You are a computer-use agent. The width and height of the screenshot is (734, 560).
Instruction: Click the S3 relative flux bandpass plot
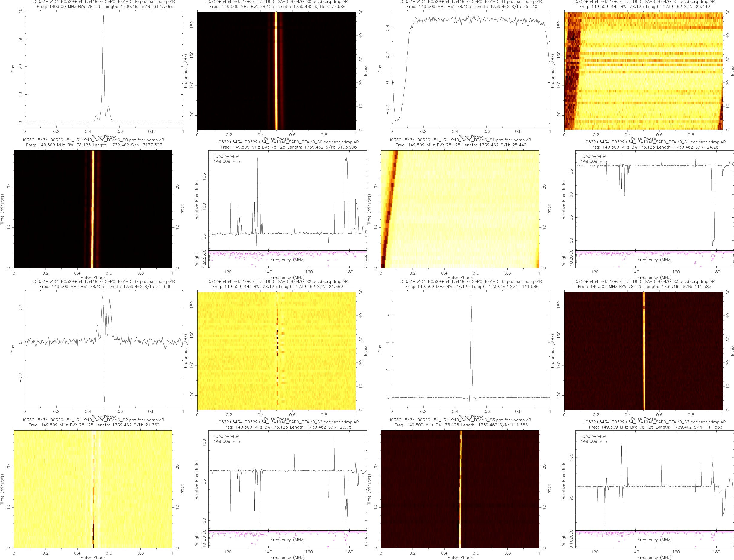654,480
